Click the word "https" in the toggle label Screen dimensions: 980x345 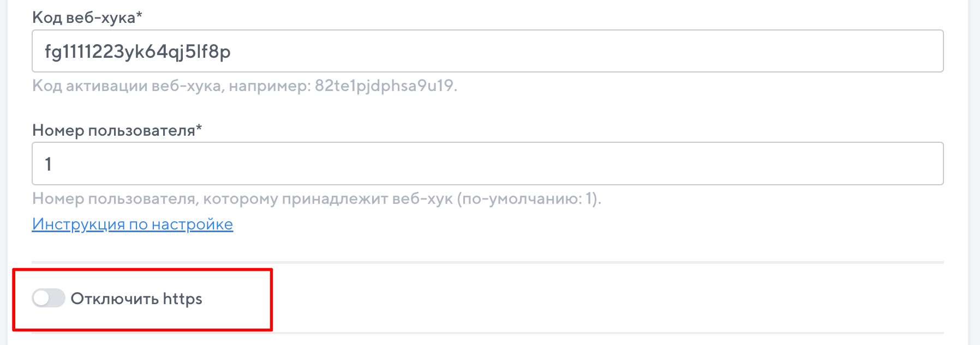tap(182, 299)
